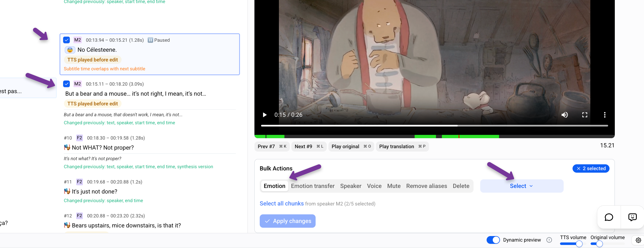Click 'Changed previously: speaker, end time' note
The height and width of the screenshot is (248, 644).
103,200
